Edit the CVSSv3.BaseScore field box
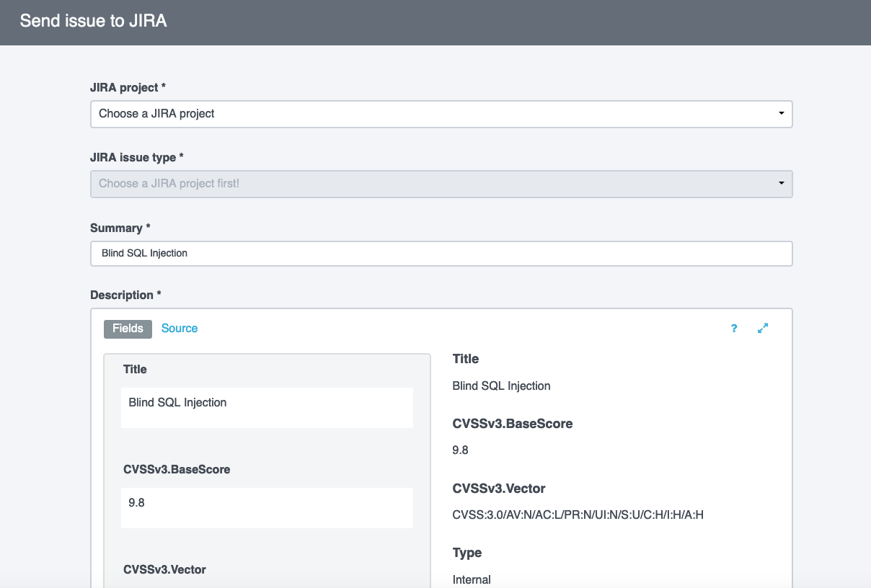871x588 pixels. point(267,508)
